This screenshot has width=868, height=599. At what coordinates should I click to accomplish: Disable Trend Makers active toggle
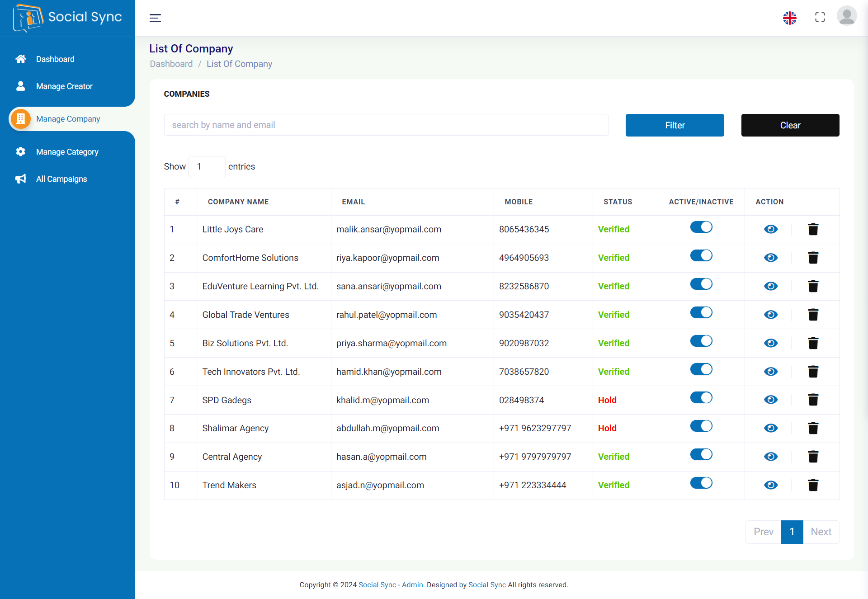coord(701,482)
